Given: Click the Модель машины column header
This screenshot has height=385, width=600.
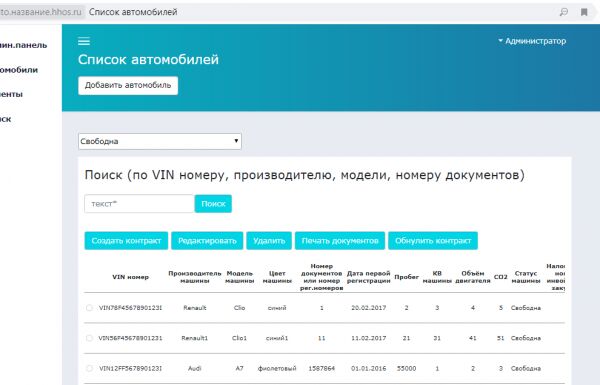Looking at the screenshot, I should click(x=240, y=277).
